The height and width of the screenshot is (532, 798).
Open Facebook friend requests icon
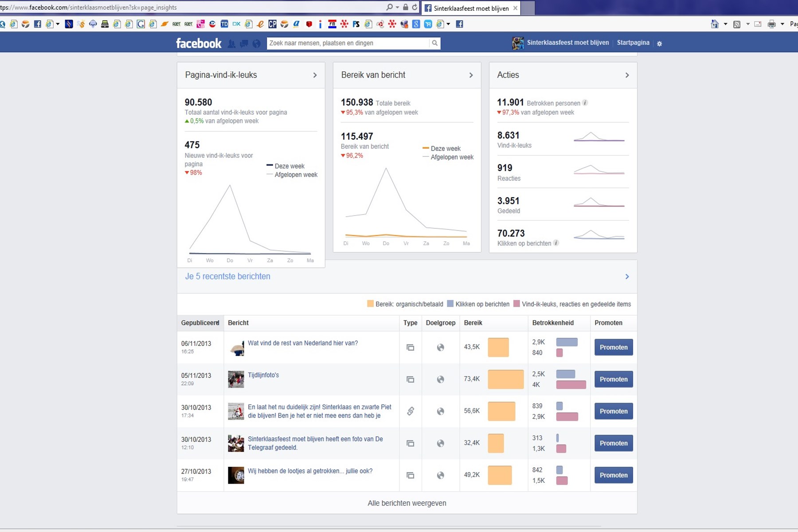point(231,43)
